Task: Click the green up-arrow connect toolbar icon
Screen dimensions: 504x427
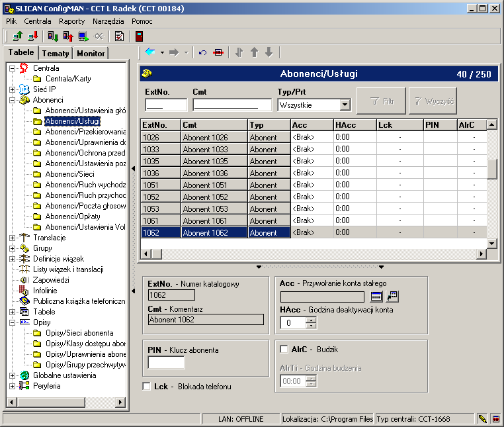Action: point(18,36)
